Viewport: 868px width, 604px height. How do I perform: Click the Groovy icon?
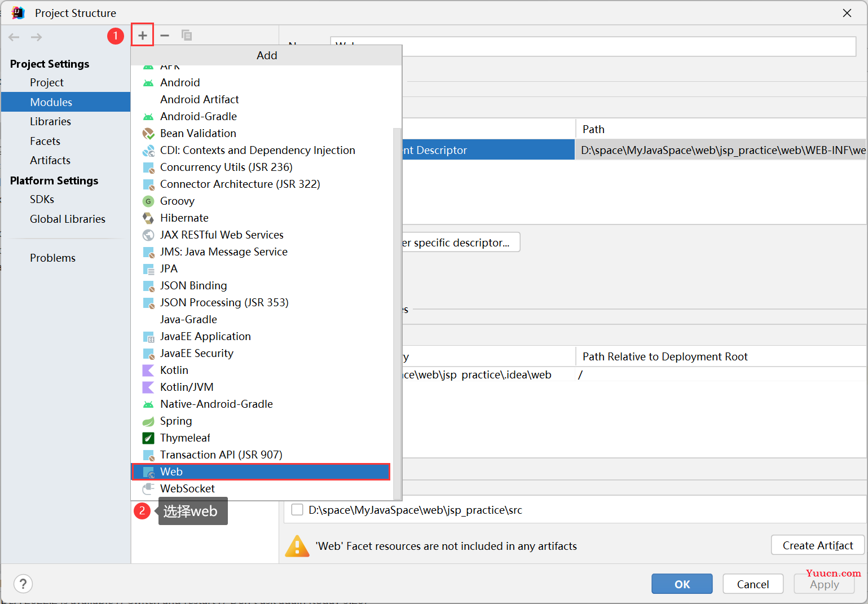[148, 201]
